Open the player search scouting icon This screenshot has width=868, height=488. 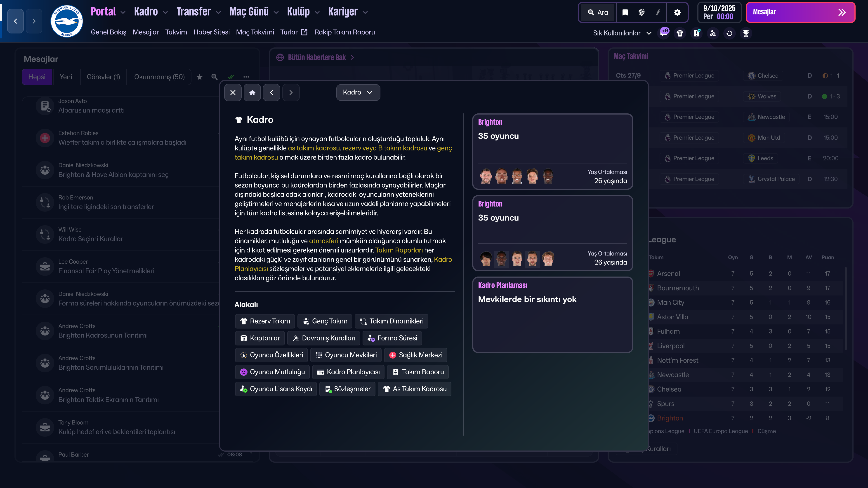pyautogui.click(x=713, y=33)
